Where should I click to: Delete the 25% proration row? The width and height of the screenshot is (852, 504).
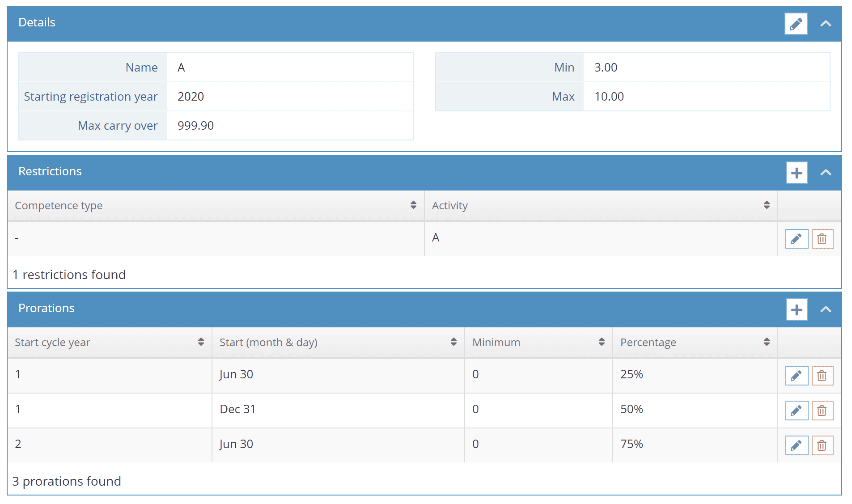(x=822, y=376)
